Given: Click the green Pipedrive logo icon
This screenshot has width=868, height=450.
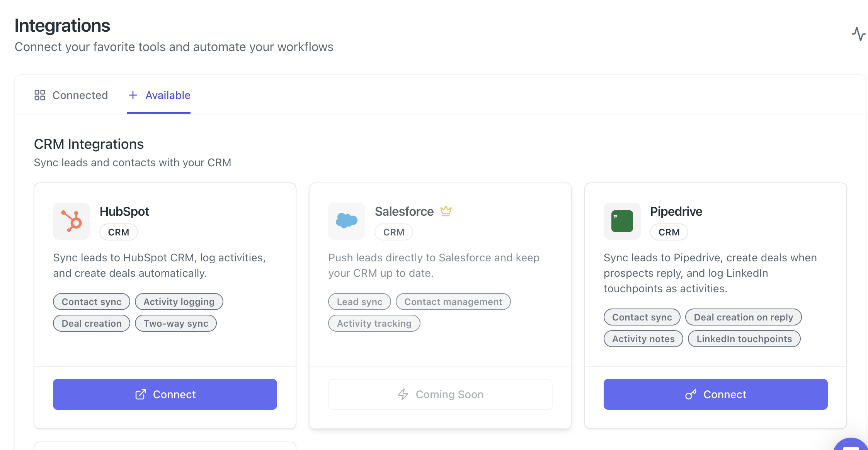Looking at the screenshot, I should [x=622, y=221].
